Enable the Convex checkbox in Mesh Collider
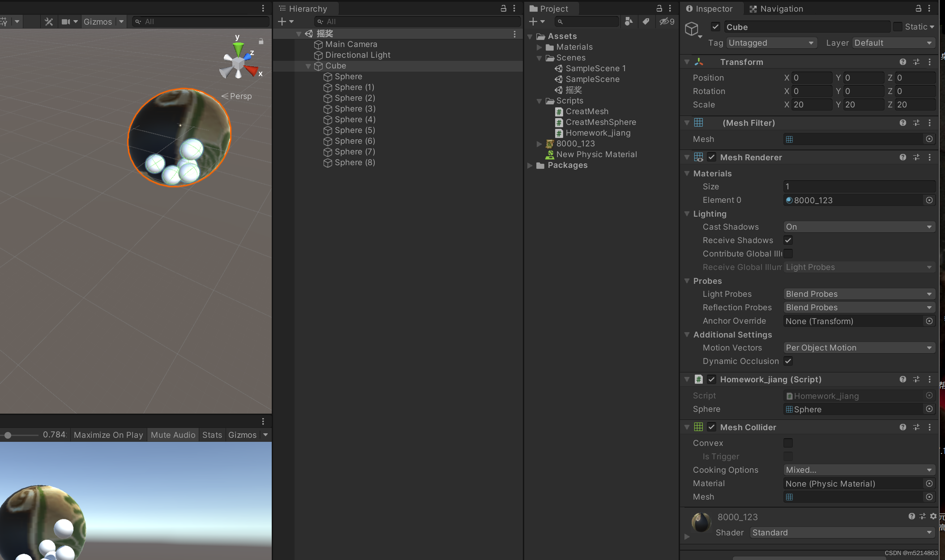This screenshot has height=560, width=945. (x=789, y=443)
